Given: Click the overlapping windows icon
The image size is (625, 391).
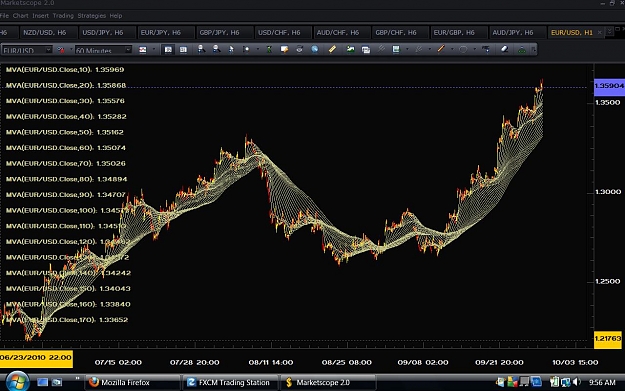Looking at the screenshot, I should tap(366, 49).
